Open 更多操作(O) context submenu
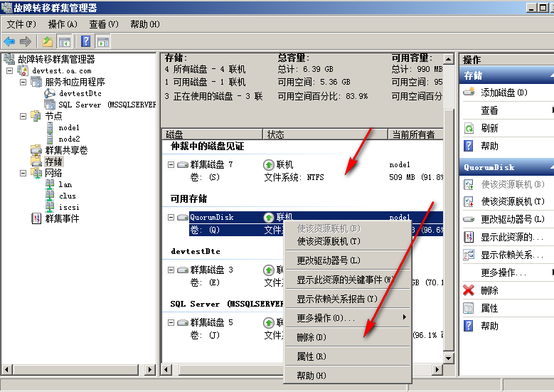 click(x=348, y=318)
